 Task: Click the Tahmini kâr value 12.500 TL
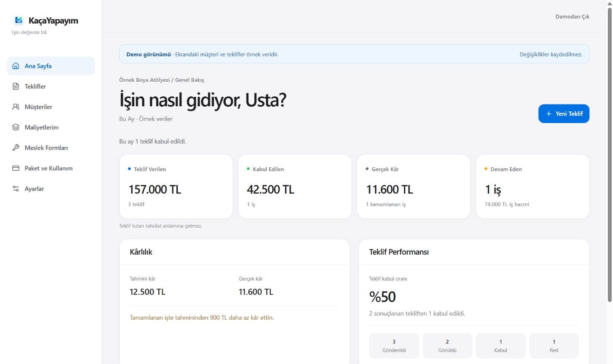click(148, 292)
